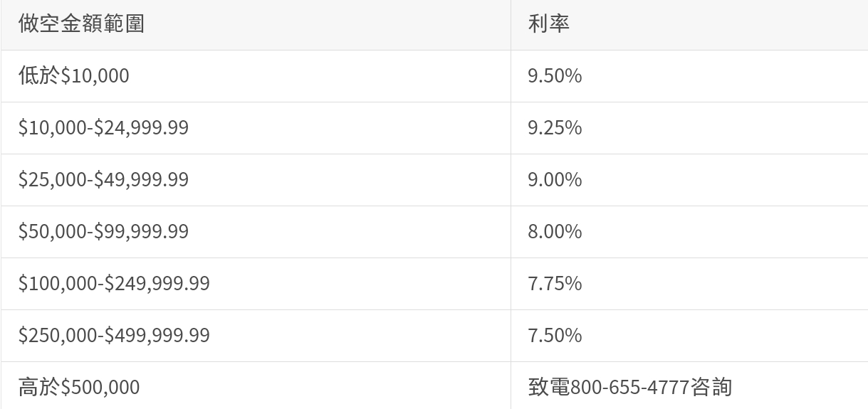Click the 7.75% rate value
This screenshot has height=409, width=868.
click(555, 283)
